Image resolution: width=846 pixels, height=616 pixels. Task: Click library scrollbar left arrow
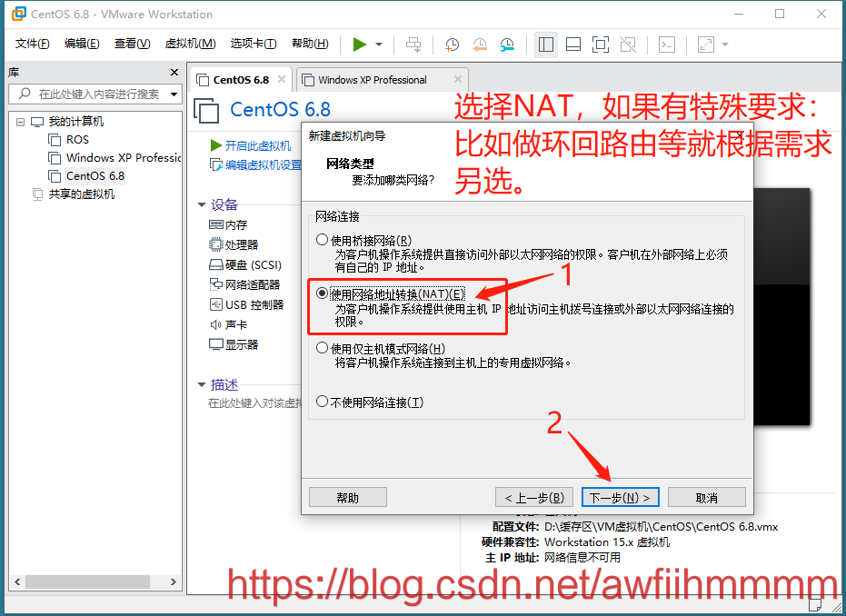pos(17,582)
